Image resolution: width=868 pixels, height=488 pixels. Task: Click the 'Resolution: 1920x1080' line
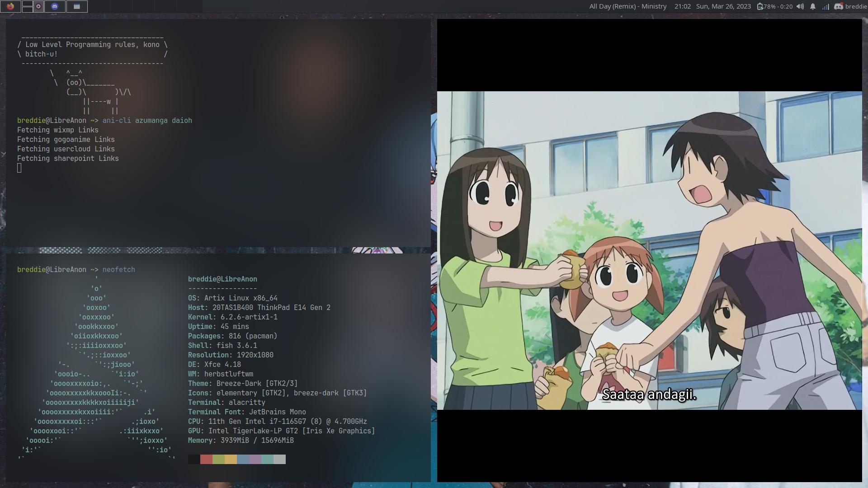pyautogui.click(x=231, y=355)
